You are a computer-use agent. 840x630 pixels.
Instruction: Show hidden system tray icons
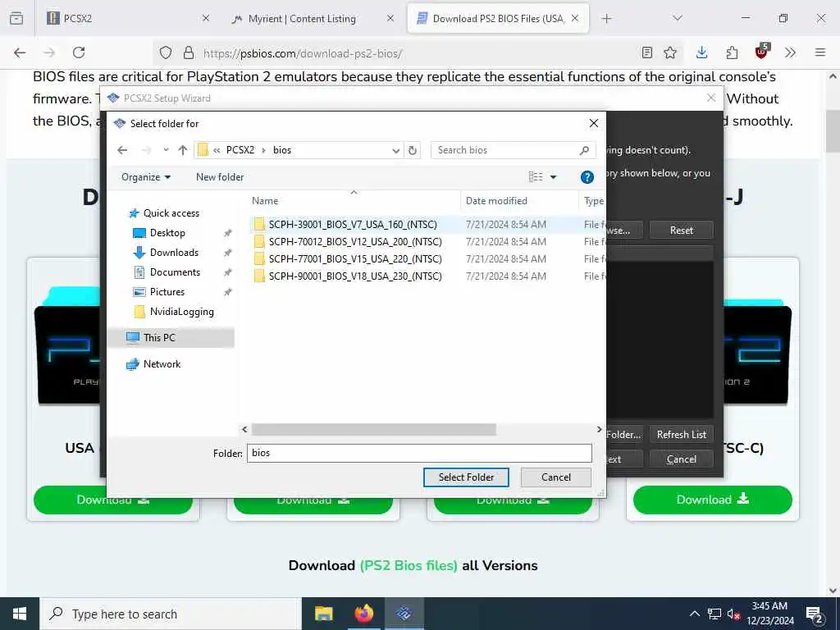coord(694,614)
